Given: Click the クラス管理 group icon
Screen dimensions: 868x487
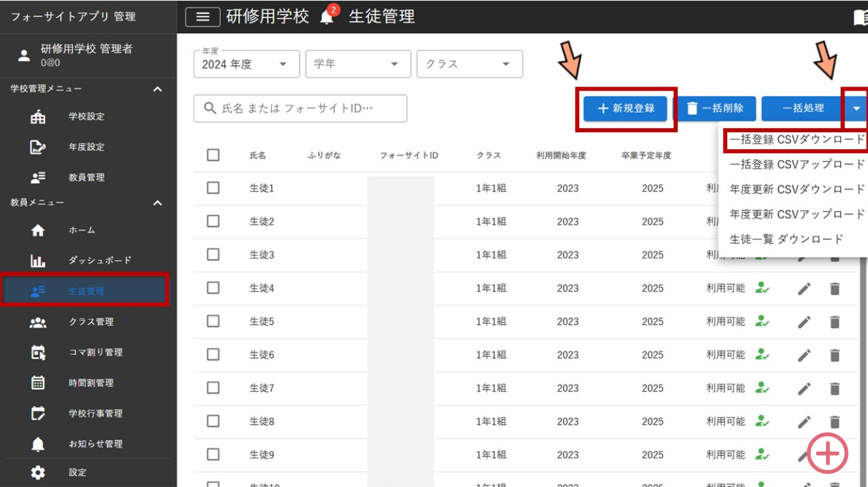Looking at the screenshot, I should pyautogui.click(x=38, y=322).
